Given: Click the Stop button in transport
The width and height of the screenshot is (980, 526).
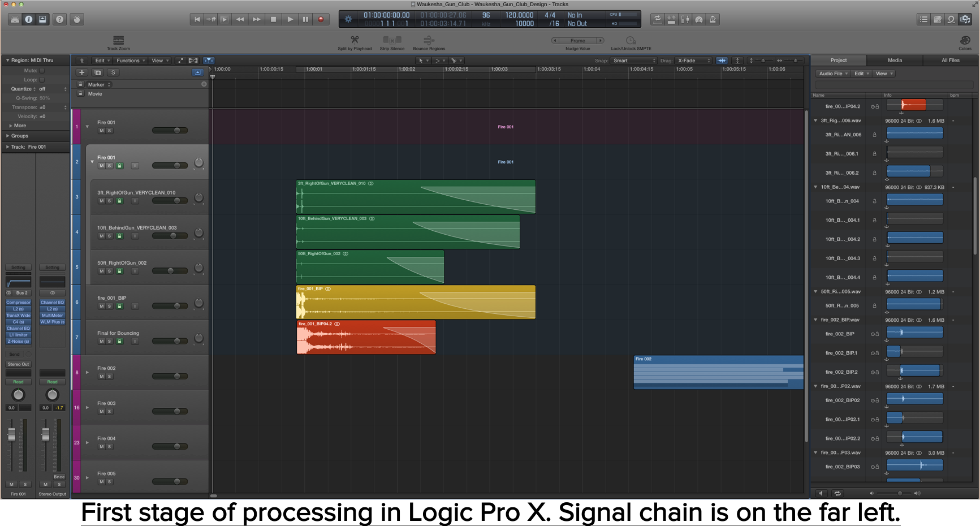Looking at the screenshot, I should pos(274,19).
